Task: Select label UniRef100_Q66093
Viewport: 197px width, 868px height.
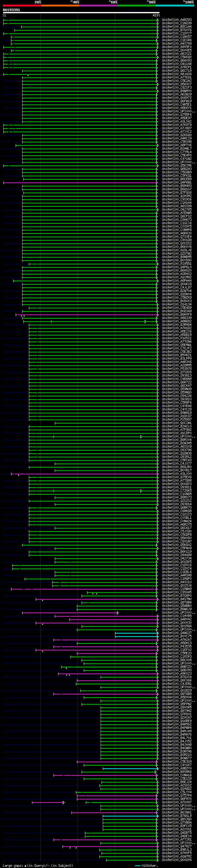Action: pos(177,60)
